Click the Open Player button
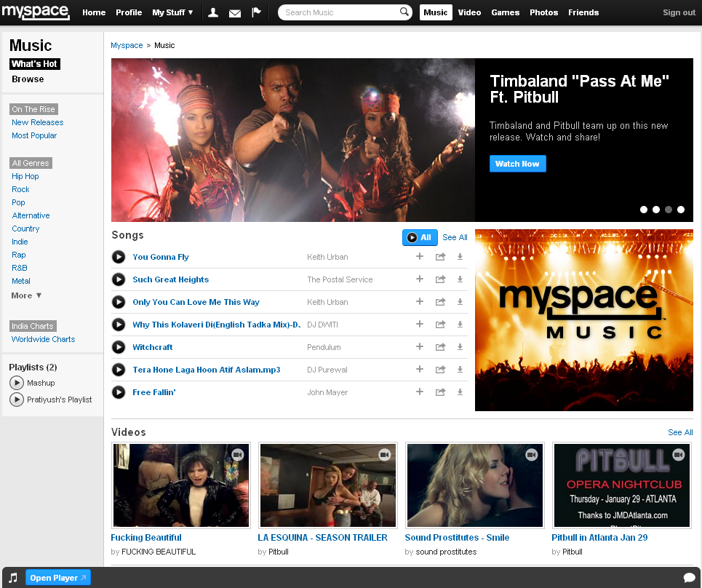702x588 pixels. [58, 578]
